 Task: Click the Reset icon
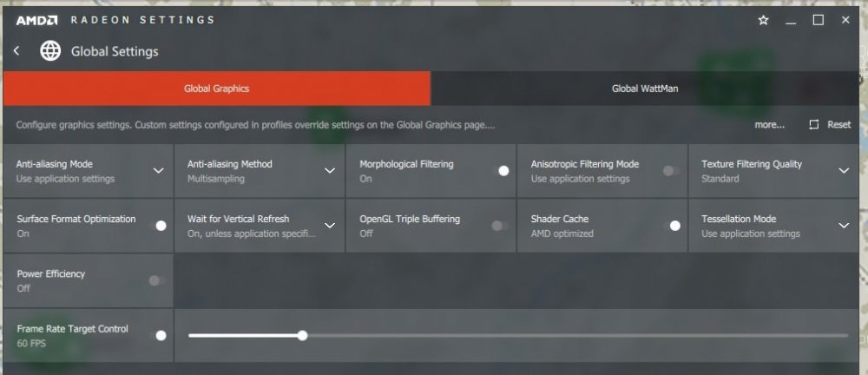tap(814, 125)
